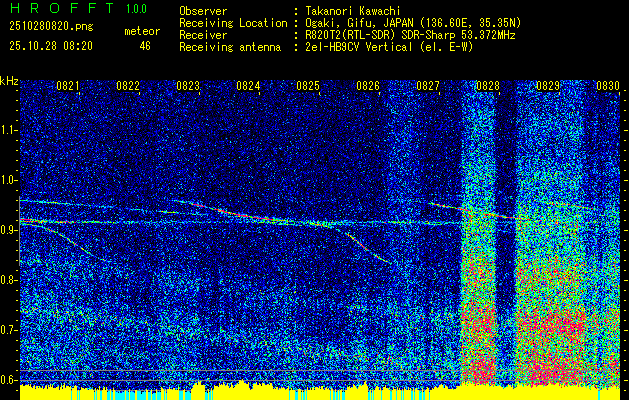Select the filename 2510280820.png
The width and height of the screenshot is (629, 400).
(x=51, y=27)
